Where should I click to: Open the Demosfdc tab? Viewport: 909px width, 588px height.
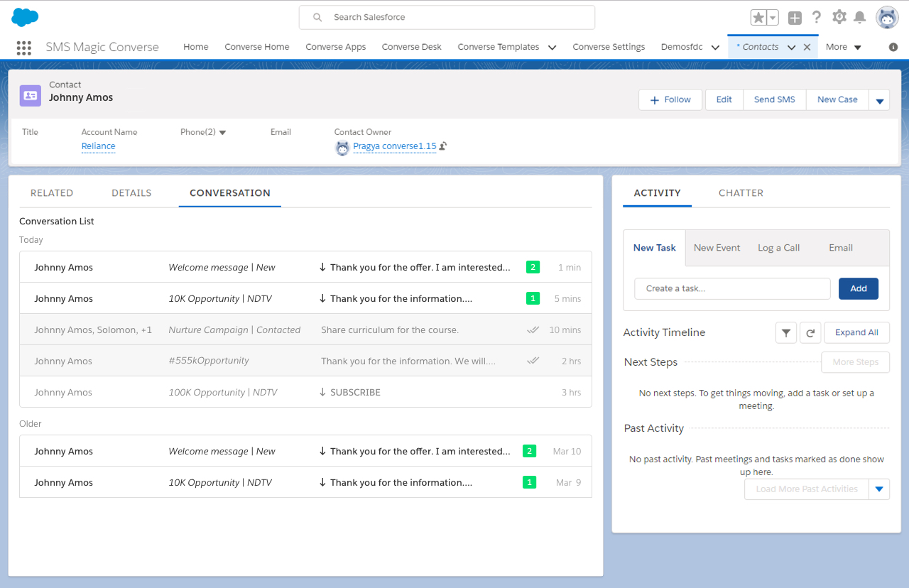pos(682,47)
